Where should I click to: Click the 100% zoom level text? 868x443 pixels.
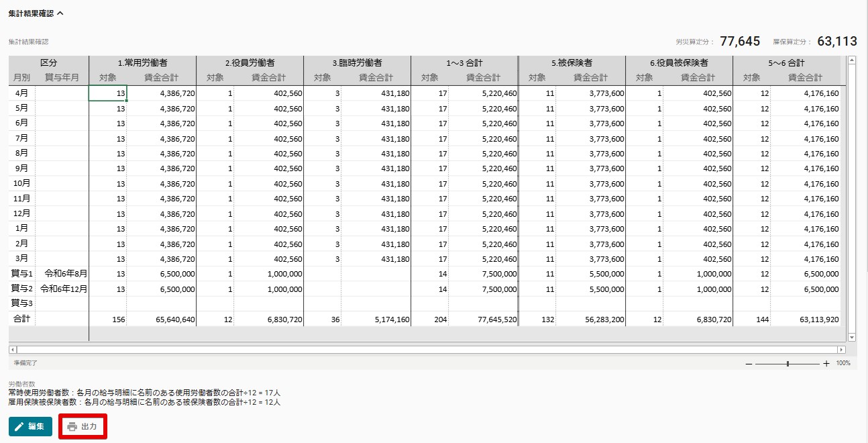click(x=843, y=363)
